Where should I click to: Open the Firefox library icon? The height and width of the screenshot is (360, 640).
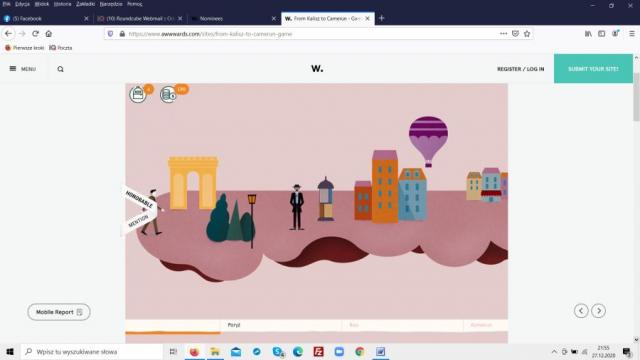(x=588, y=34)
